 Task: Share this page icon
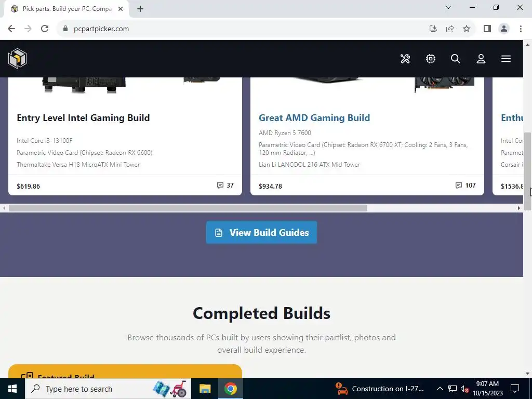coord(450,29)
